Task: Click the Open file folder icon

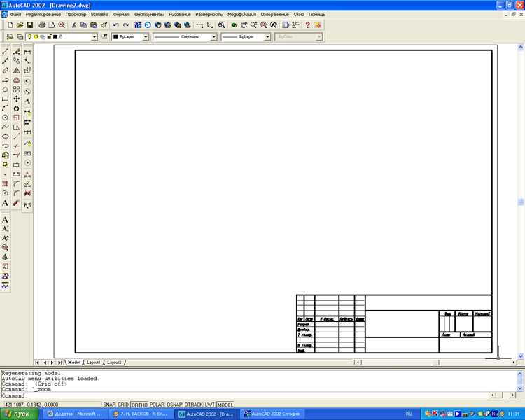Action: pos(20,25)
